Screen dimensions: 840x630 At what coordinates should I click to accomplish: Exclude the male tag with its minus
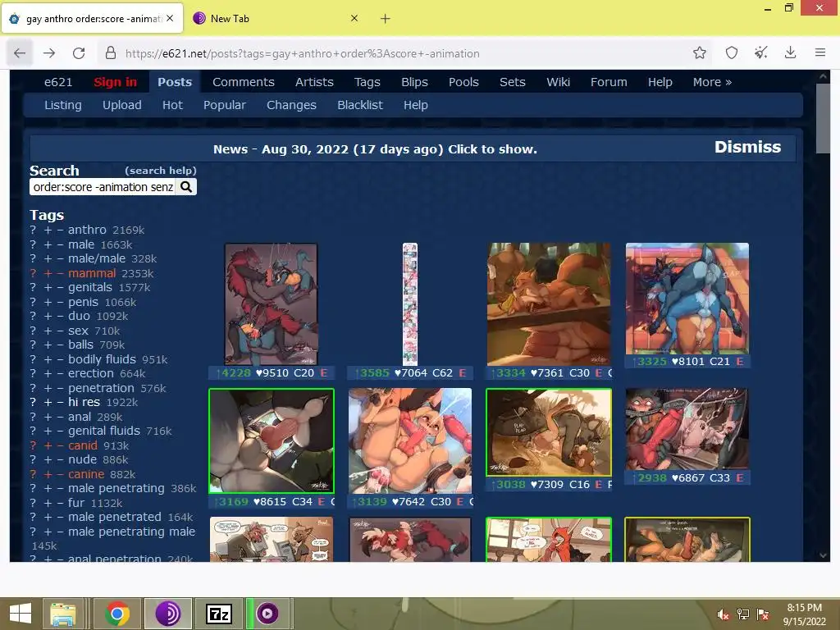point(61,244)
